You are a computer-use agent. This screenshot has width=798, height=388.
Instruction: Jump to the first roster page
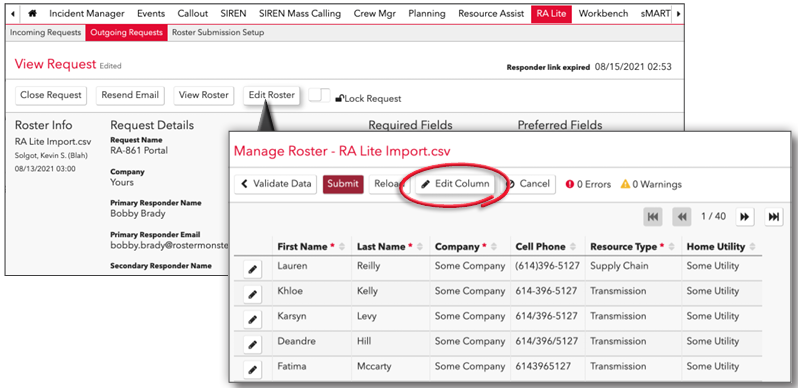coord(652,217)
